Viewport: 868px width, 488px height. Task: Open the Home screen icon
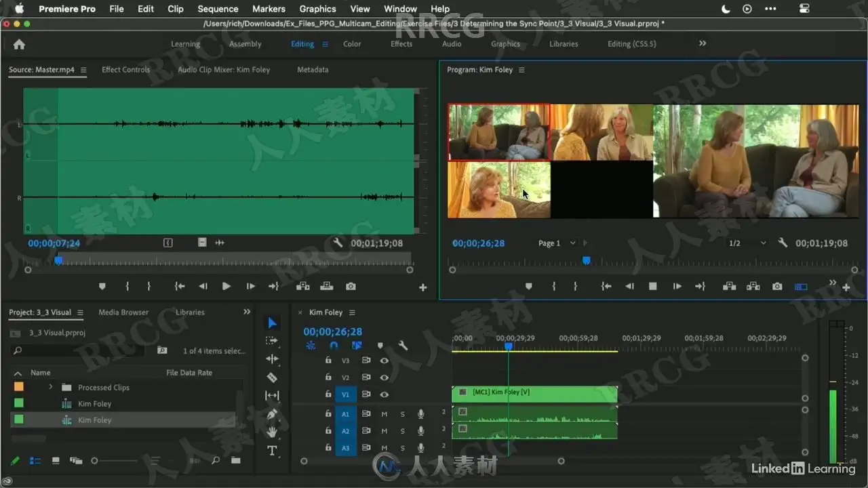pyautogui.click(x=19, y=44)
